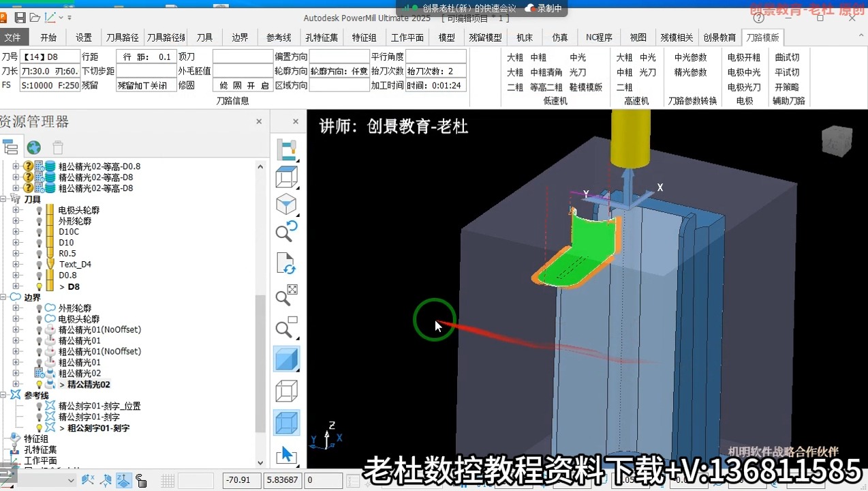The image size is (868, 491).
Task: Toggle light bulb for tool D8
Action: (x=39, y=286)
